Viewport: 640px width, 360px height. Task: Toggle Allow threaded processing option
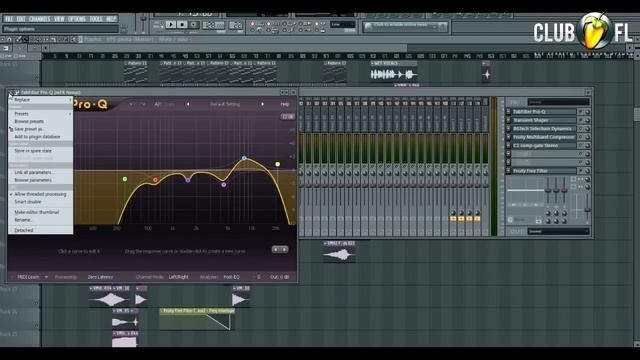coord(40,194)
